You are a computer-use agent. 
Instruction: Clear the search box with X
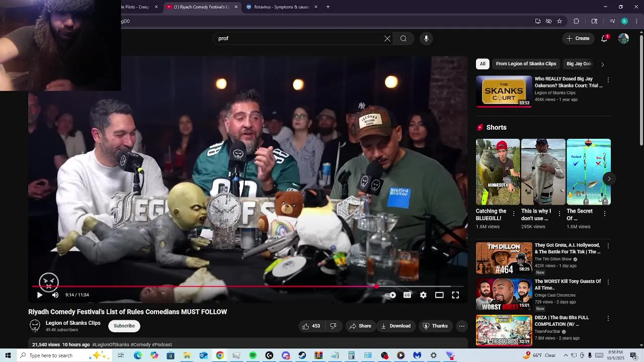point(387,39)
